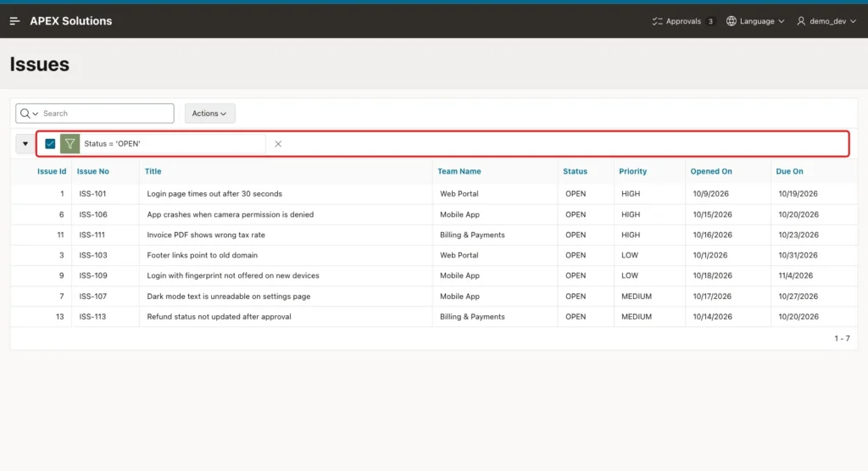This screenshot has width=868, height=471.
Task: Click the demo_dev user icon
Action: (801, 21)
